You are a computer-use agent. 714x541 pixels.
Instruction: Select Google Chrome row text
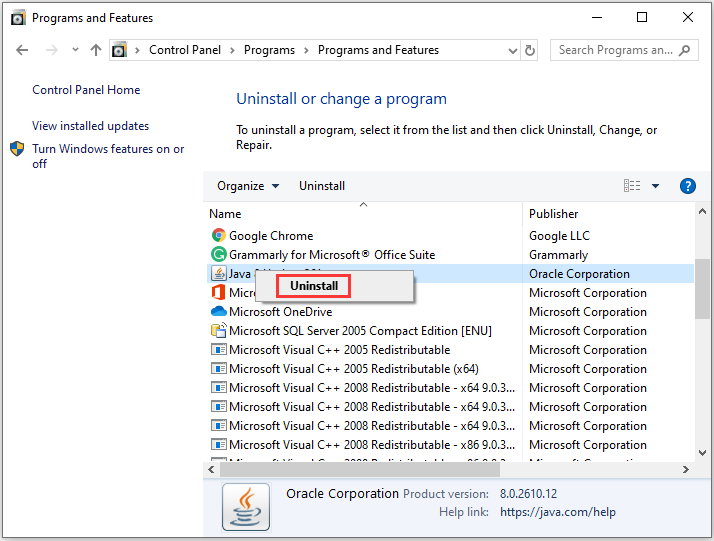click(271, 236)
